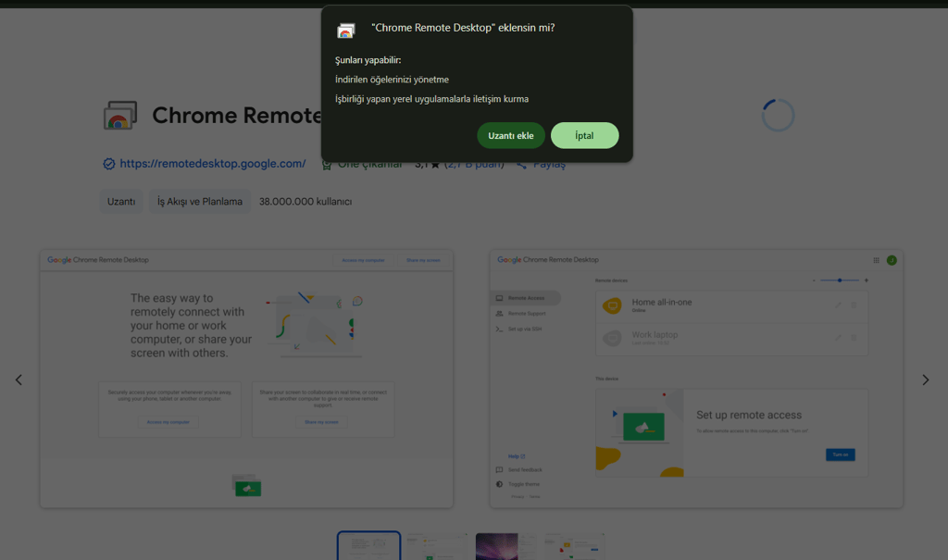Click the blue Turn on button in screenshot
948x560 pixels.
click(841, 454)
